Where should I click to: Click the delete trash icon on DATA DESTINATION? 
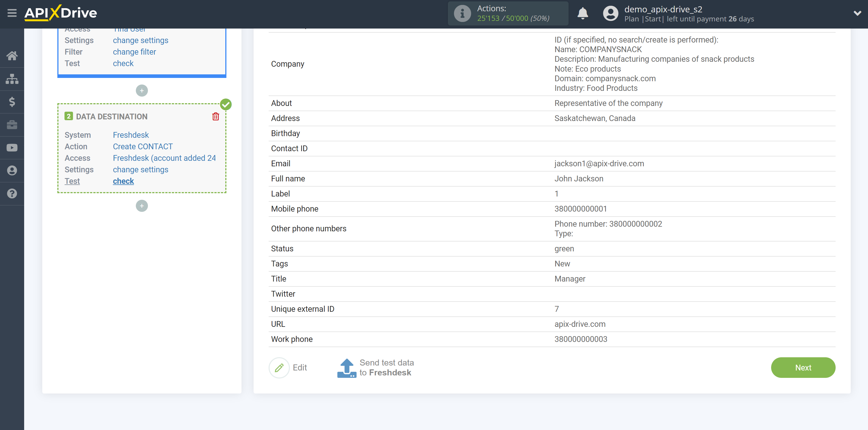pyautogui.click(x=215, y=116)
